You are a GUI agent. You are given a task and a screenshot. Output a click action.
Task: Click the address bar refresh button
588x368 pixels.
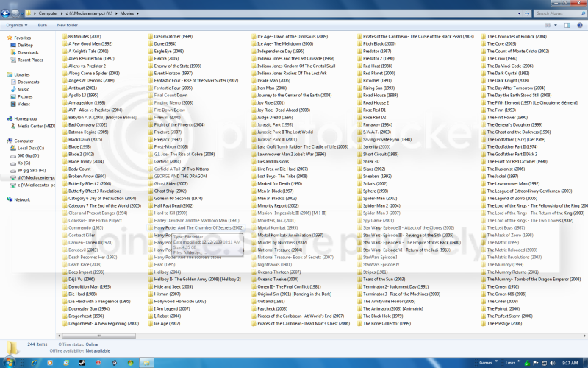coord(527,13)
